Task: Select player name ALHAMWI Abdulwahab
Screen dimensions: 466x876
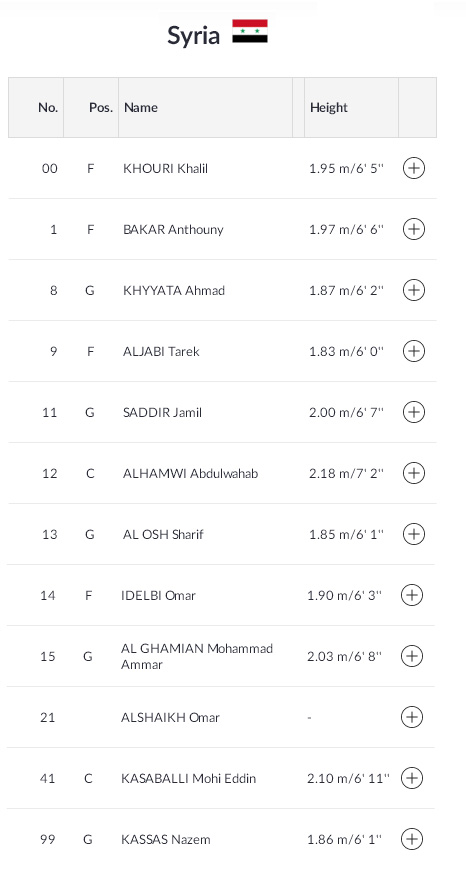Action: pos(191,474)
